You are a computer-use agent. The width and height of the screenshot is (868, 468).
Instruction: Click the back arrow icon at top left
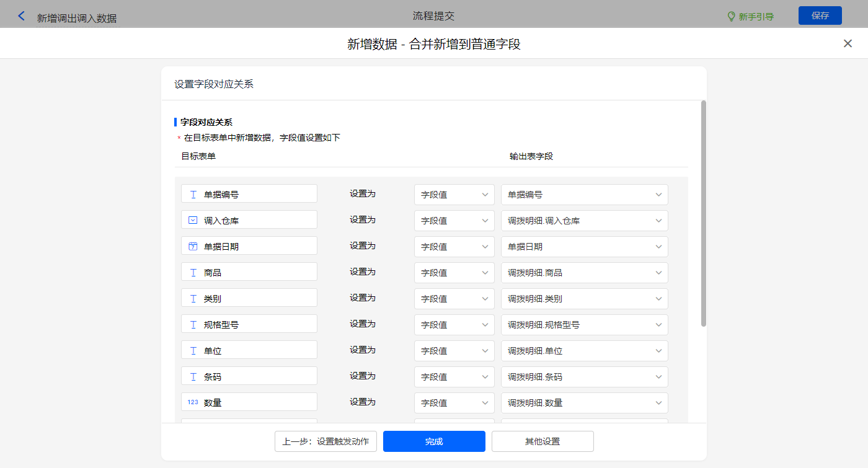(x=22, y=16)
